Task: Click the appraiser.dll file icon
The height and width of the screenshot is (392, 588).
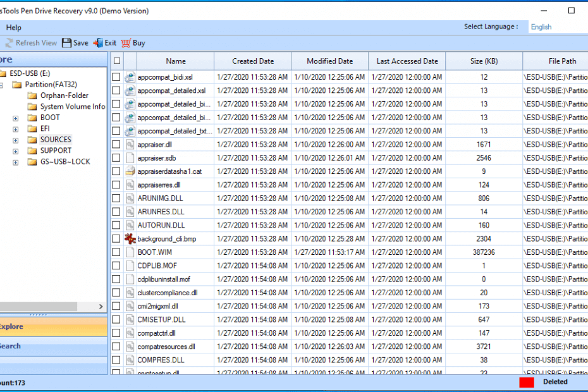Action: coord(130,144)
